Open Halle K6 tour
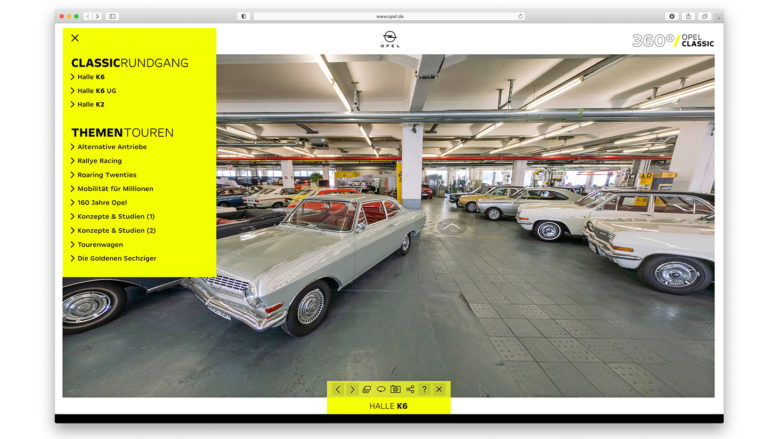This screenshot has width=780, height=439. pyautogui.click(x=88, y=77)
